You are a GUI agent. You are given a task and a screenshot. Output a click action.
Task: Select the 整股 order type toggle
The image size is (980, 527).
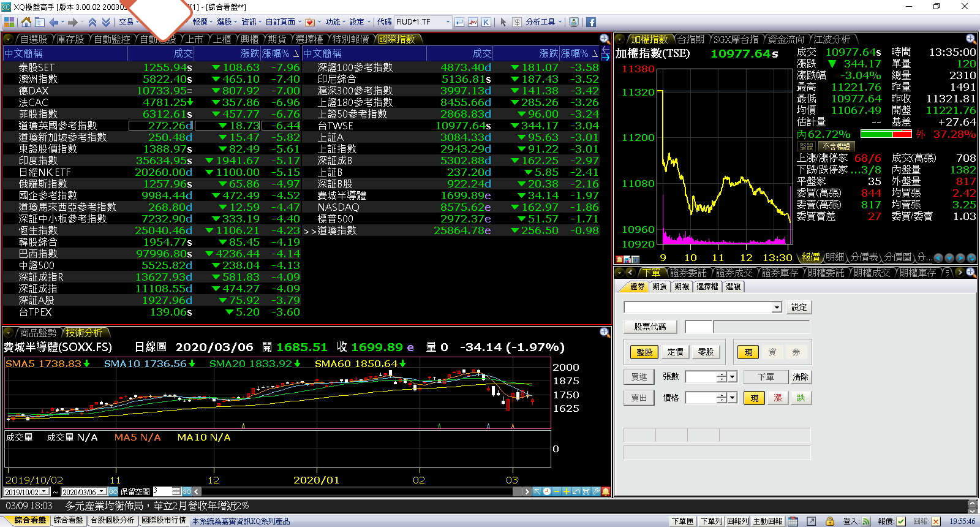[644, 352]
